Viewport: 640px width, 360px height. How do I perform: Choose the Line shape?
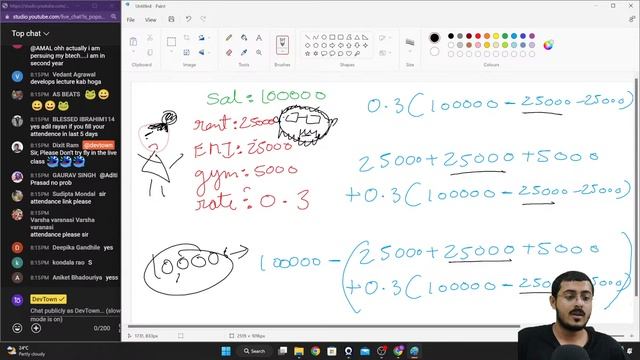(308, 37)
